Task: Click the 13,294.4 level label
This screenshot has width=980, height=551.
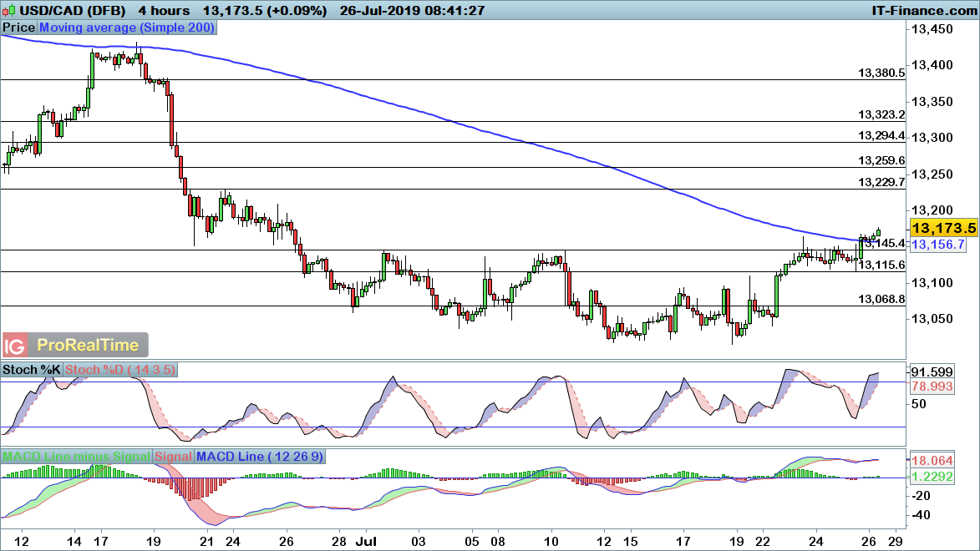Action: tap(881, 135)
